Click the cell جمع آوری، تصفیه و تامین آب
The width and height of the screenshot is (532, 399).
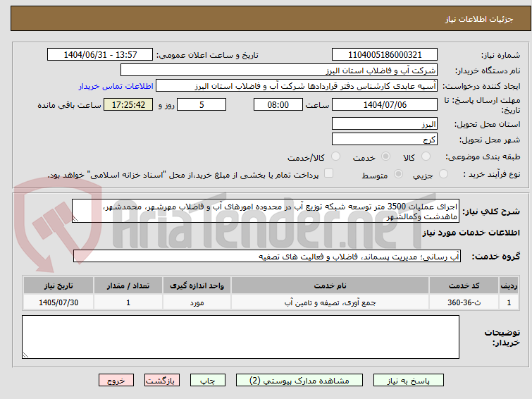point(330,302)
